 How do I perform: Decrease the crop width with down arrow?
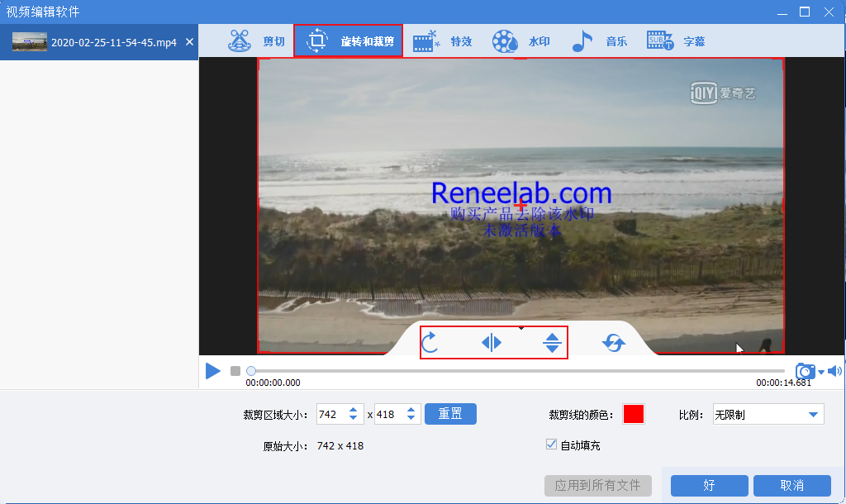click(354, 418)
